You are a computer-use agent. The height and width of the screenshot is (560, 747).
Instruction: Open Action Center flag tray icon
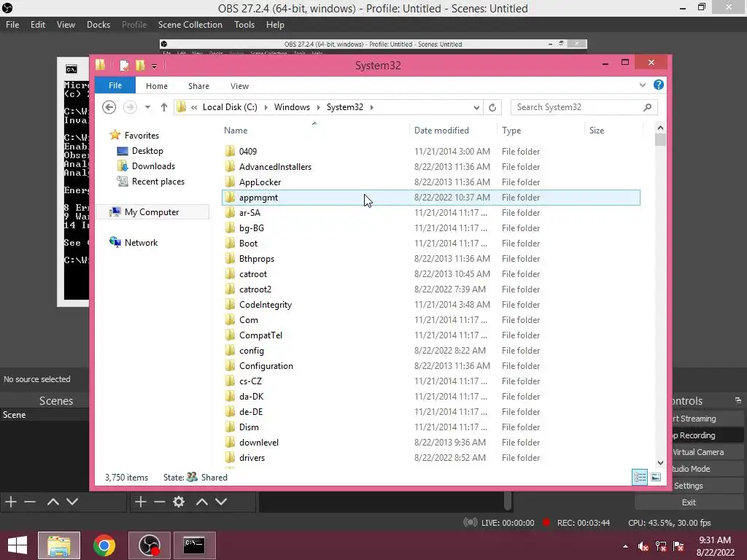(678, 546)
